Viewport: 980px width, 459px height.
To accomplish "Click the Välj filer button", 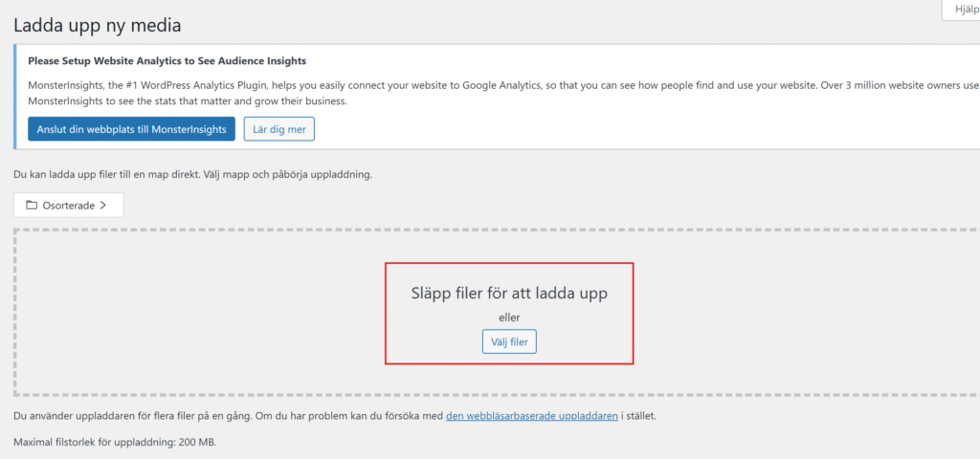I will click(x=509, y=341).
